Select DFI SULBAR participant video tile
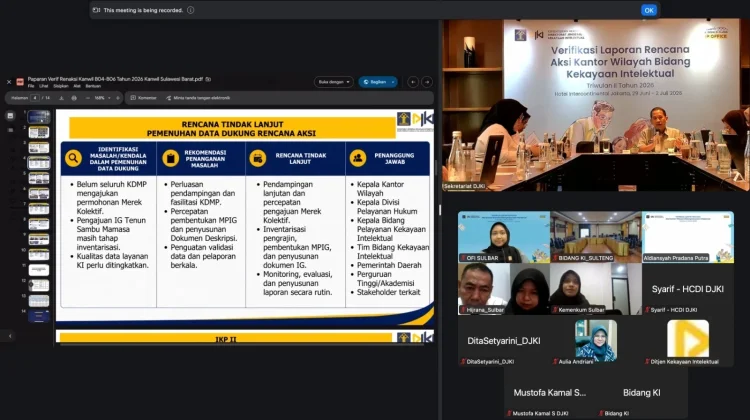750x420 pixels. pos(504,237)
